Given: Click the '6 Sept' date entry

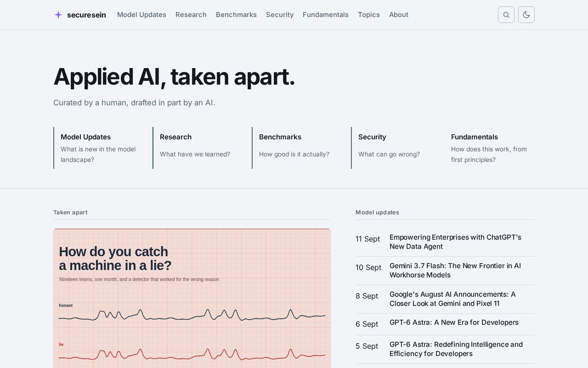Looking at the screenshot, I should (x=367, y=324).
